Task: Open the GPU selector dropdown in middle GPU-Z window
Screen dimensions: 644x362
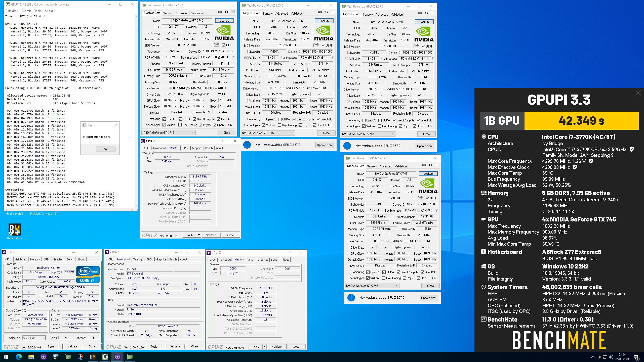Action: click(268, 133)
